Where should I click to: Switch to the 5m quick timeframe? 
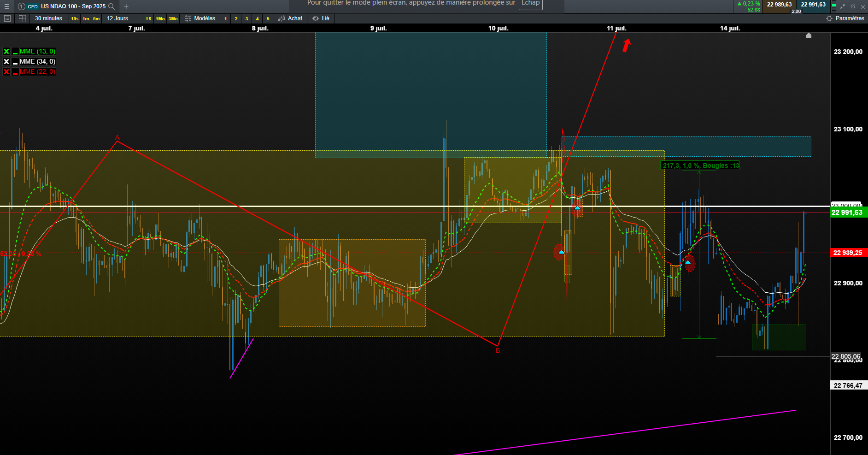coord(96,19)
